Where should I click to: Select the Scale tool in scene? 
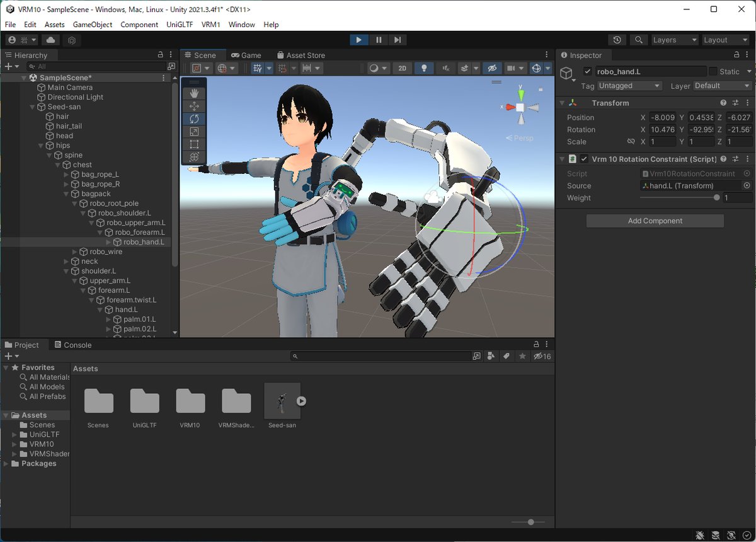[194, 131]
